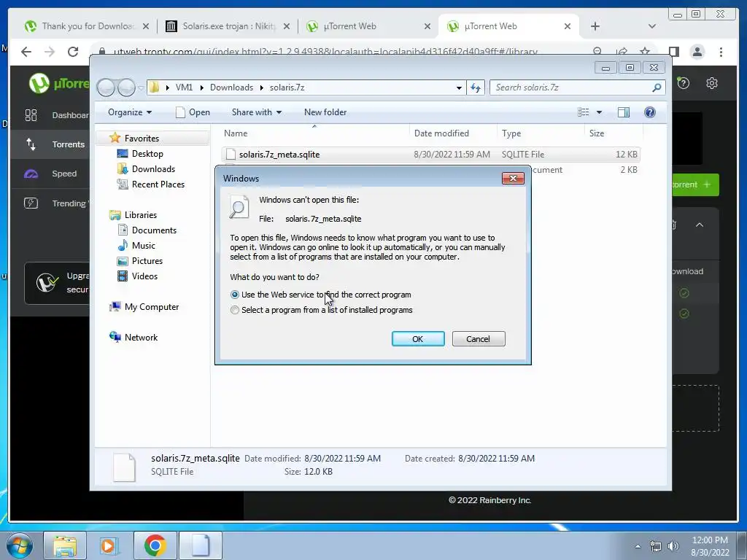Click VM1 in the address breadcrumb
Image resolution: width=747 pixels, height=560 pixels.
point(184,87)
